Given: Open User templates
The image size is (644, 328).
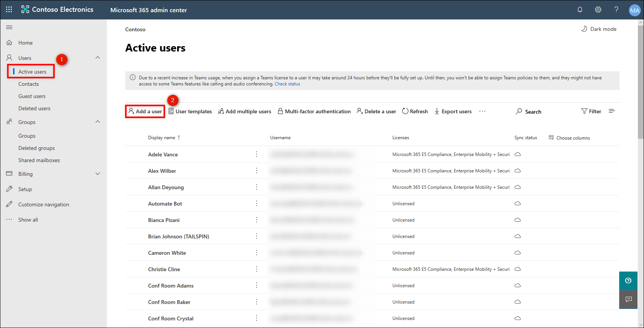Looking at the screenshot, I should pos(190,111).
